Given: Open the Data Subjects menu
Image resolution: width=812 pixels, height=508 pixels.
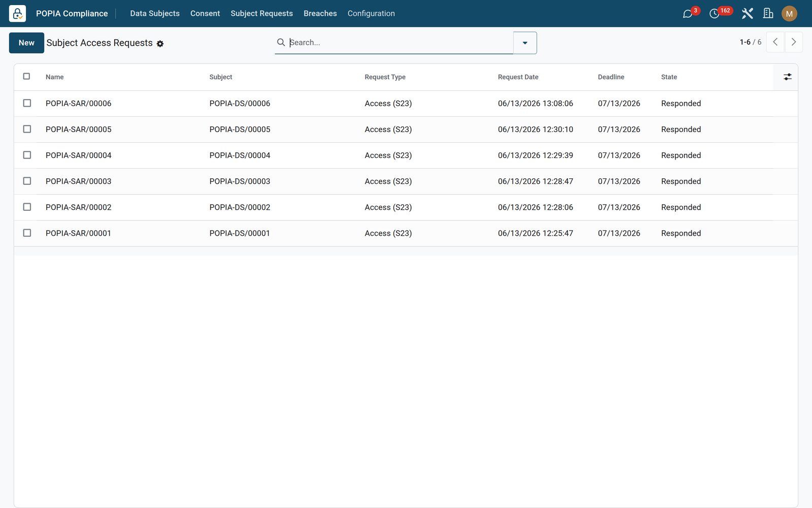Looking at the screenshot, I should coord(155,14).
